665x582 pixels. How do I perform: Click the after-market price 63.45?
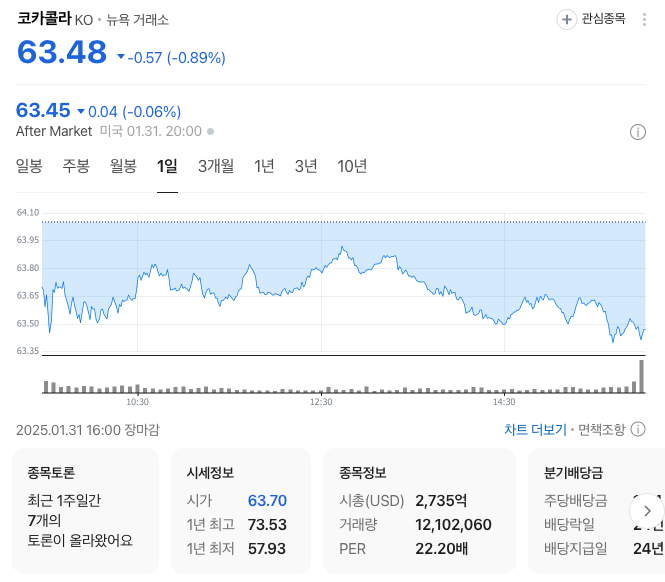coord(43,110)
